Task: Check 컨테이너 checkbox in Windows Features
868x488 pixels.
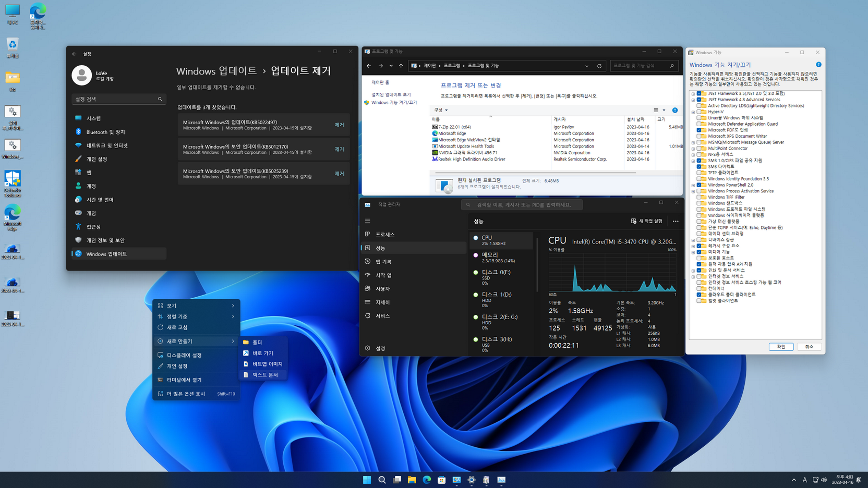Action: [699, 288]
